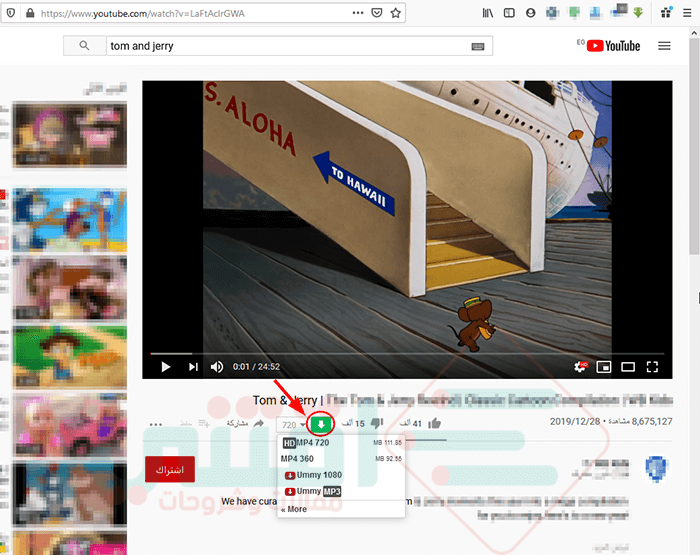Screen dimensions: 700x555
Task: Switch to theater mode
Action: click(x=628, y=367)
